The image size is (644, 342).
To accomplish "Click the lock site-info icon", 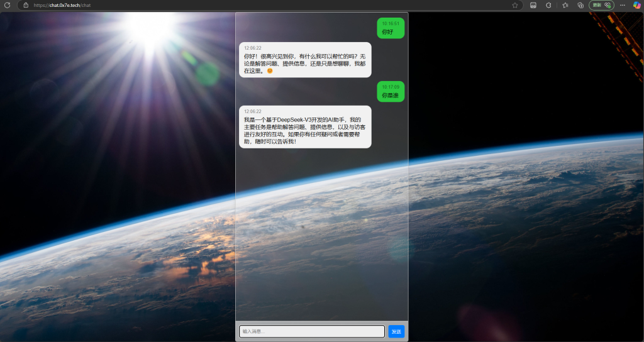I will (x=26, y=5).
